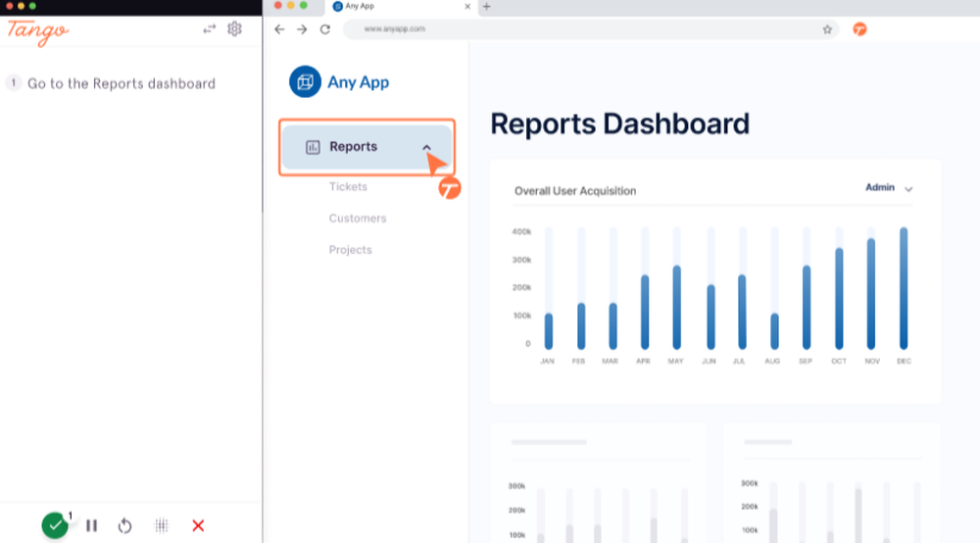Click the 400k axis label
The image size is (980, 543).
tap(521, 232)
